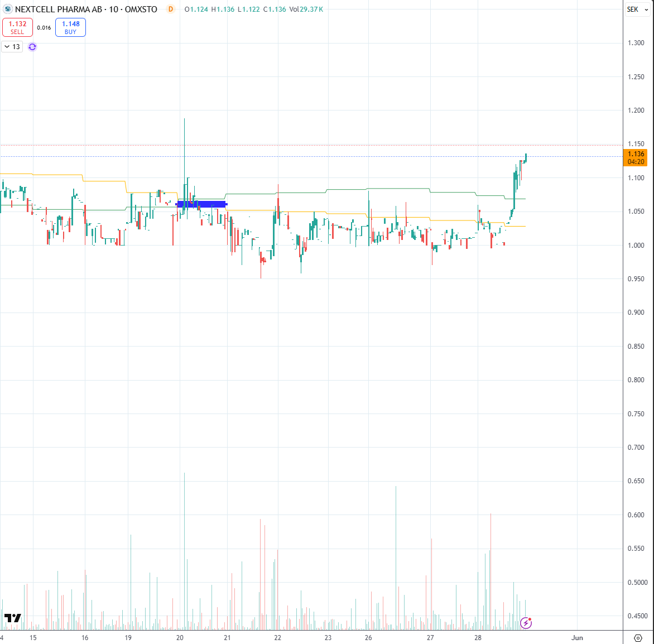The image size is (654, 644).
Task: Click the date label 22 on time axis
Action: pos(278,638)
